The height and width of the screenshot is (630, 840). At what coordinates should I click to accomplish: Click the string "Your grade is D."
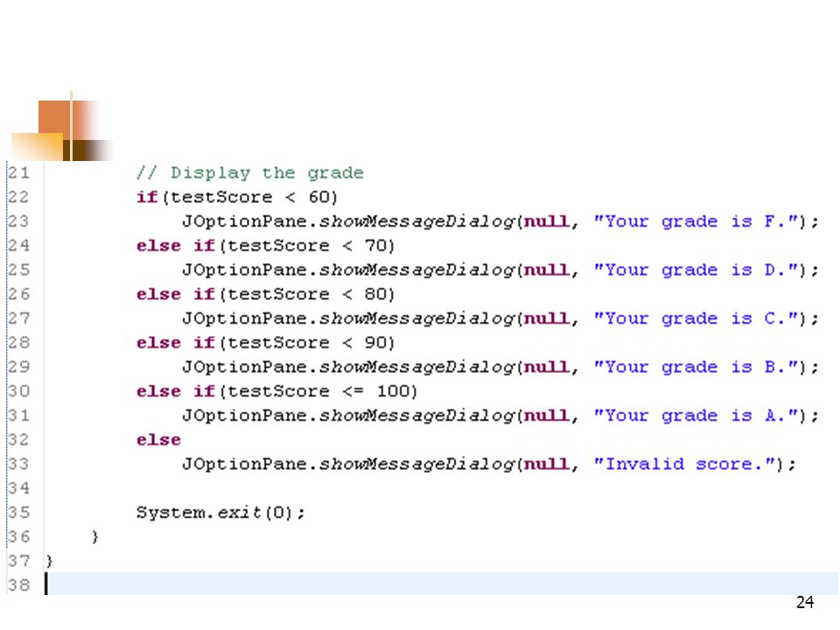click(x=696, y=270)
